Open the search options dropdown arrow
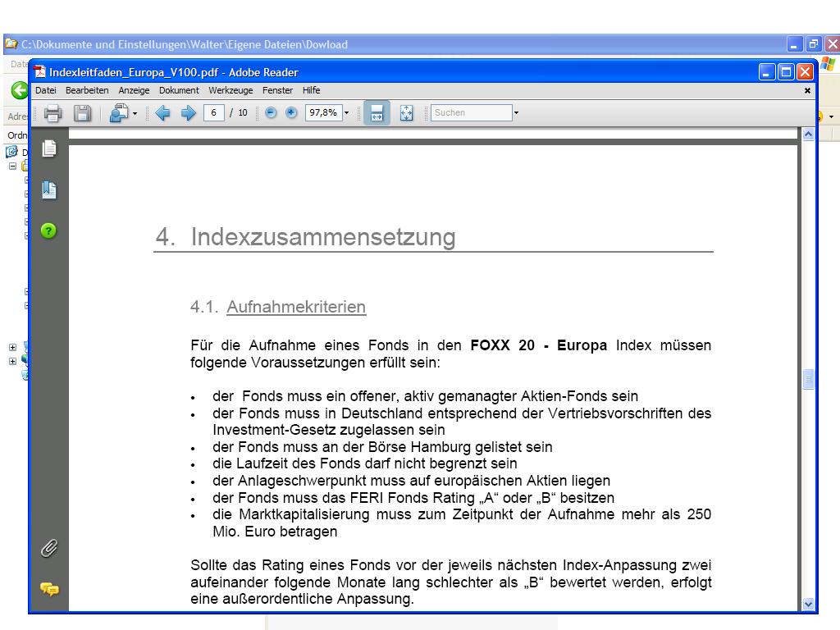Viewport: 840px width, 630px height. pyautogui.click(x=517, y=113)
